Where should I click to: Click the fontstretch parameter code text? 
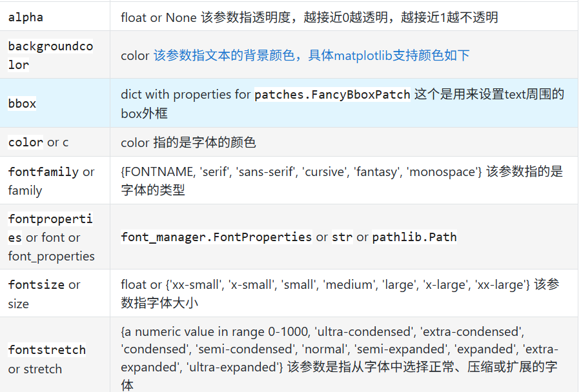pyautogui.click(x=47, y=350)
